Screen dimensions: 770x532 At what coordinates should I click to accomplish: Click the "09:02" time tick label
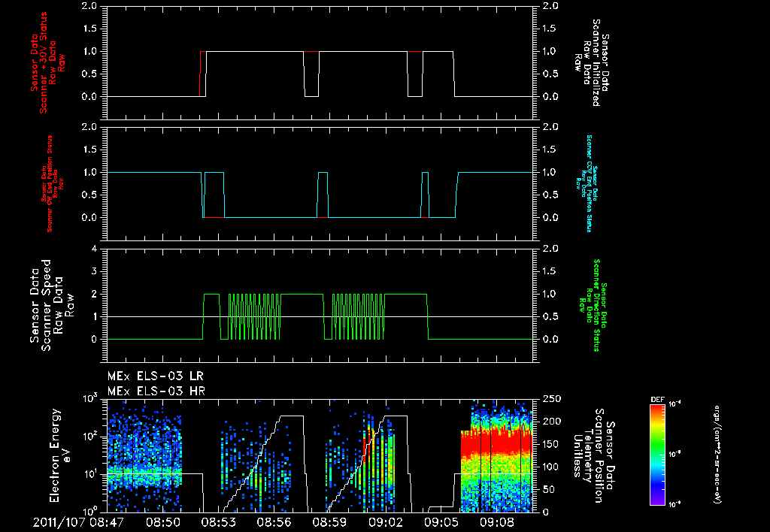click(386, 522)
